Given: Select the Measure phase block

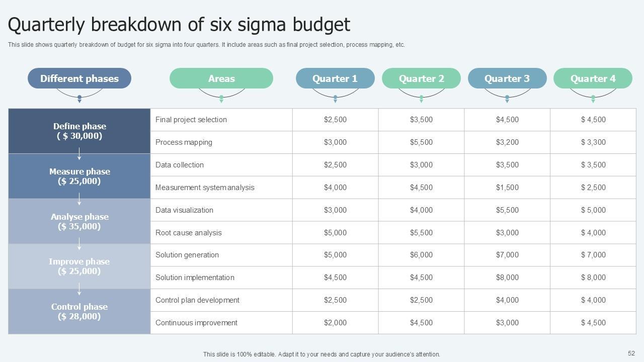Looking at the screenshot, I should [x=79, y=176].
